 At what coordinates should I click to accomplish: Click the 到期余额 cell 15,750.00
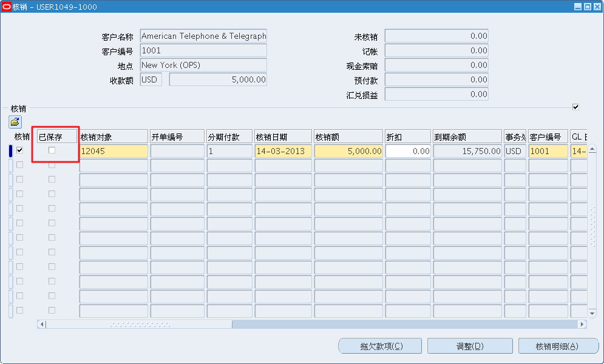click(467, 151)
